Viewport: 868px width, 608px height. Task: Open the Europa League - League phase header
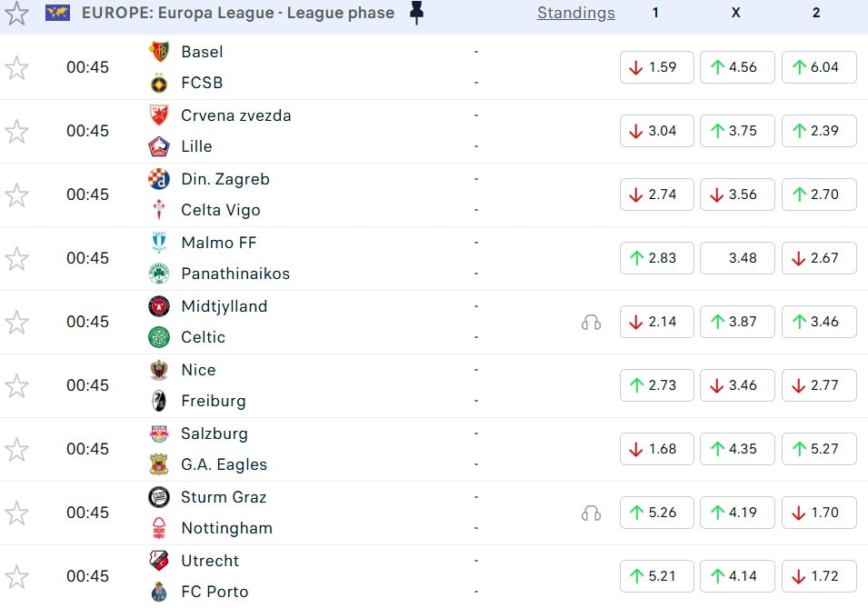point(238,13)
